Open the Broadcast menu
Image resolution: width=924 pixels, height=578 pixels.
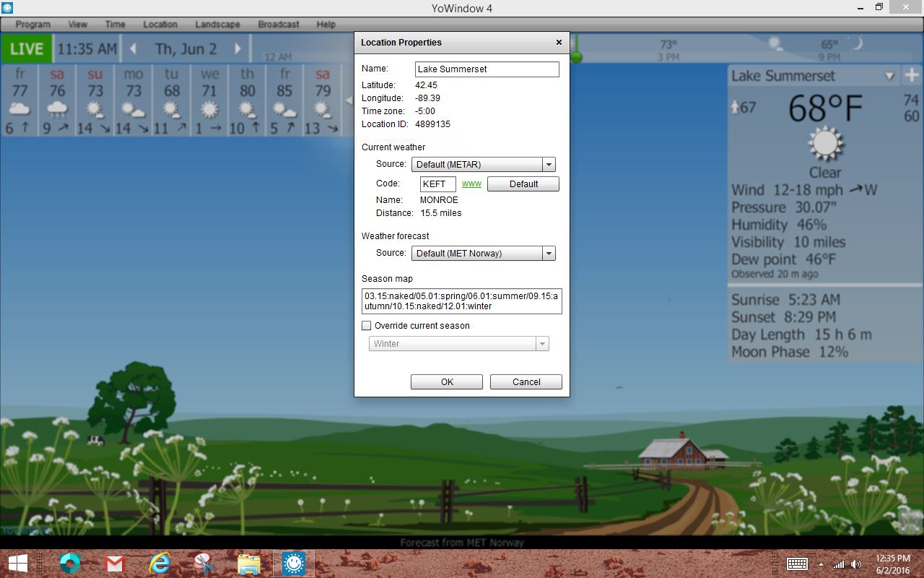tap(278, 24)
